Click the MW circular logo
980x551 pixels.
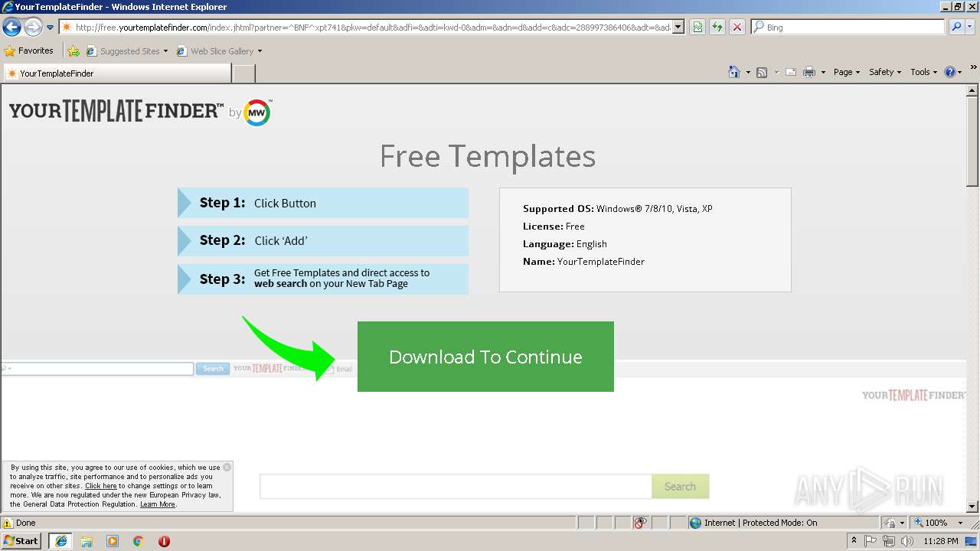point(257,112)
